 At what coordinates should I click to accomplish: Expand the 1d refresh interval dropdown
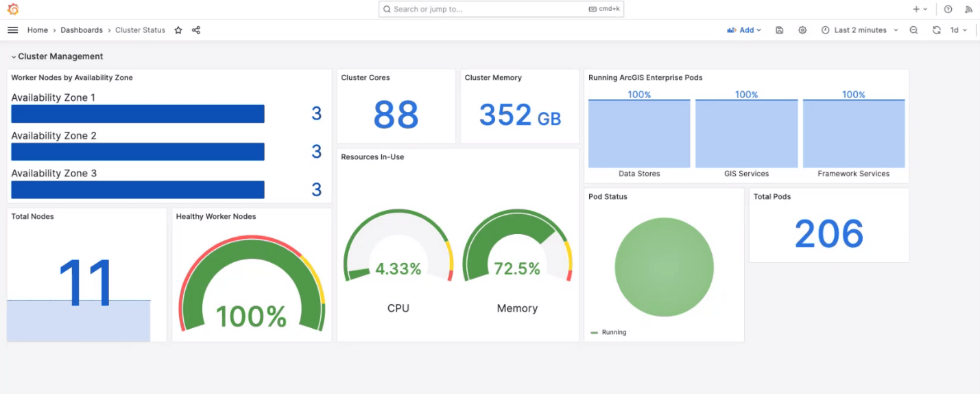[x=959, y=30]
